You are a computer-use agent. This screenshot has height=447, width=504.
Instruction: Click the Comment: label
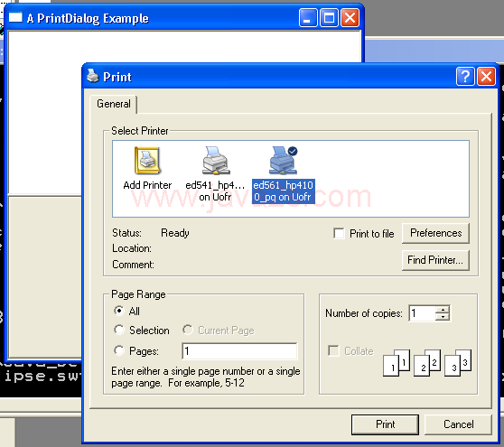point(133,265)
